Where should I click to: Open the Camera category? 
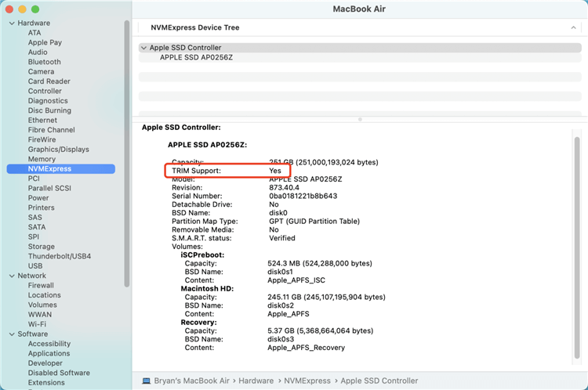41,72
